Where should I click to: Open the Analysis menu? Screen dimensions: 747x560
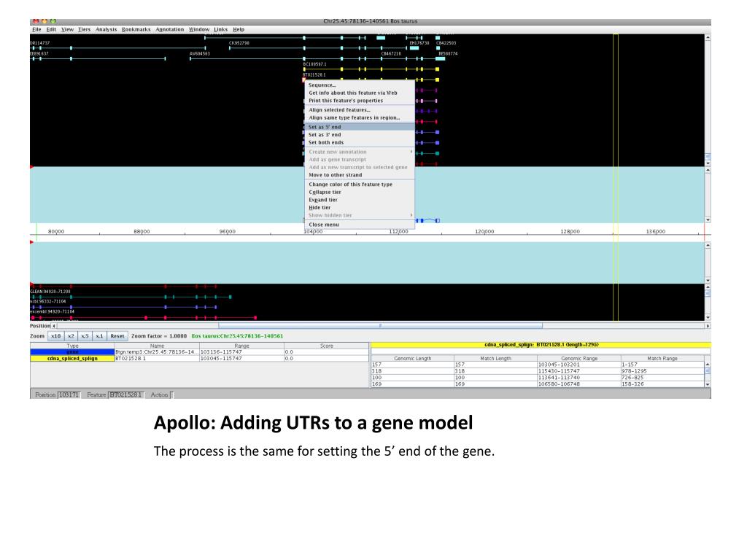[106, 29]
